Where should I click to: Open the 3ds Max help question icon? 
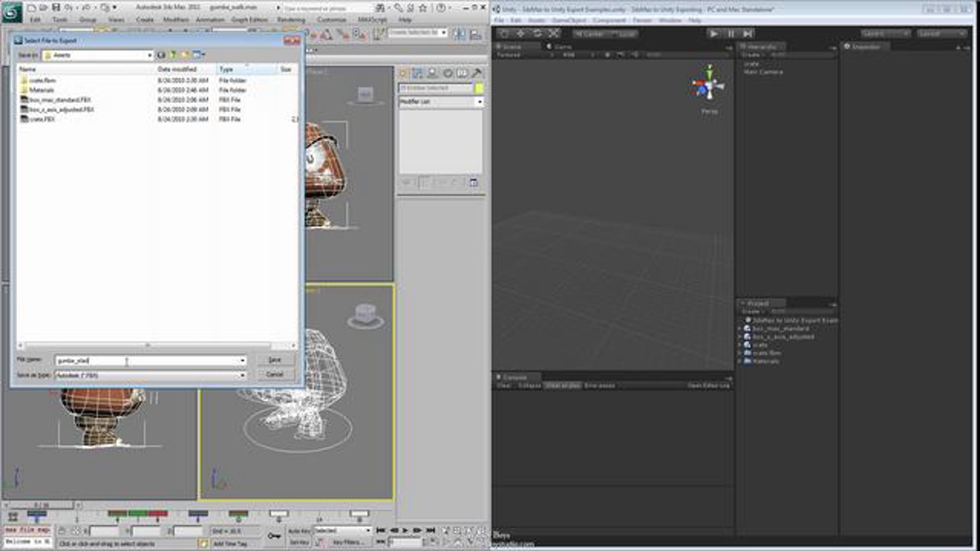441,8
